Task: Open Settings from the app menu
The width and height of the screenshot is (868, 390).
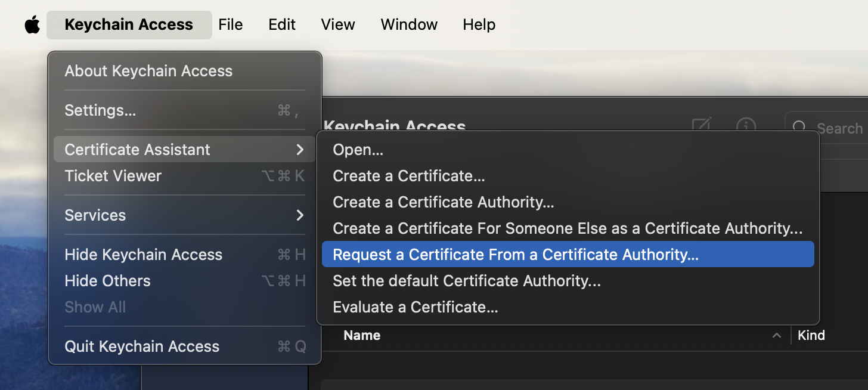Action: coord(100,110)
